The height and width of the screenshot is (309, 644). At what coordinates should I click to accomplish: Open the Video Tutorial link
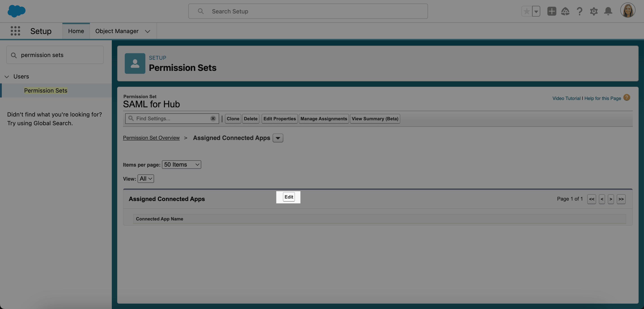tap(566, 98)
